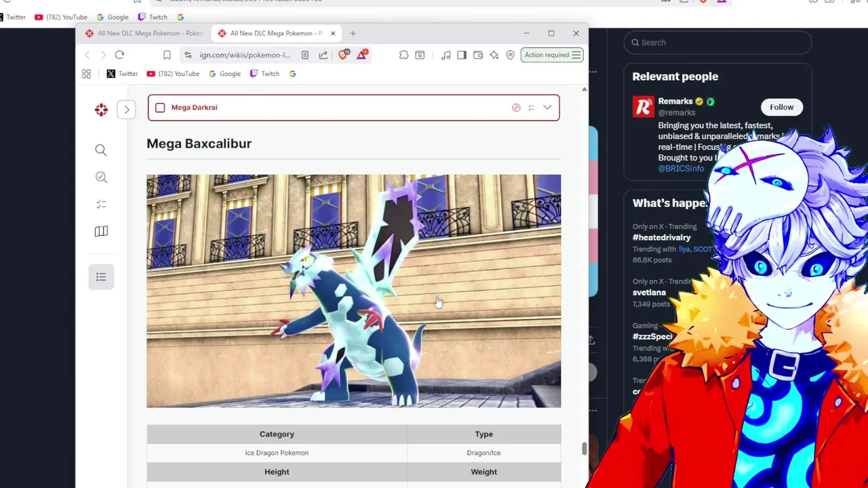Screen dimensions: 868x488
Task: Open the tab search icon in toolbar
Action: click(x=420, y=55)
